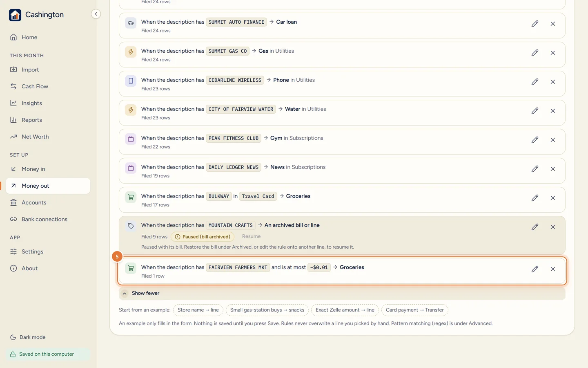Select Money out in the sidebar
This screenshot has height=368, width=588.
pos(48,186)
